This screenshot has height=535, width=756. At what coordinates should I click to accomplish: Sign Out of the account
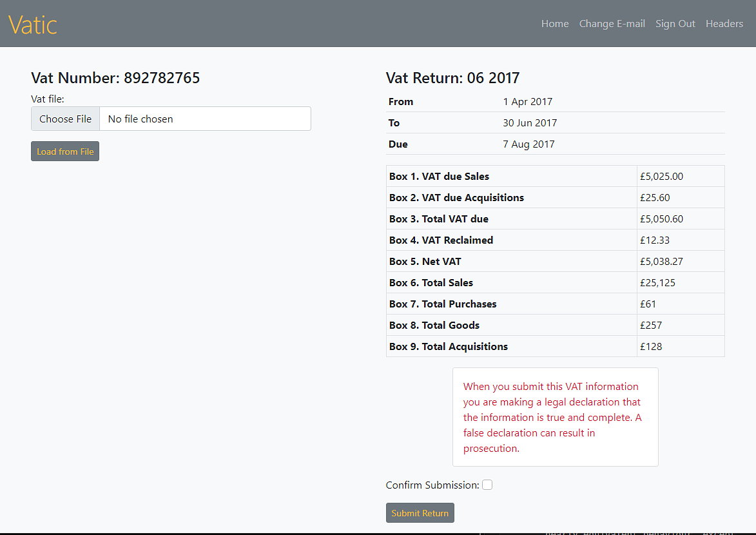click(675, 24)
